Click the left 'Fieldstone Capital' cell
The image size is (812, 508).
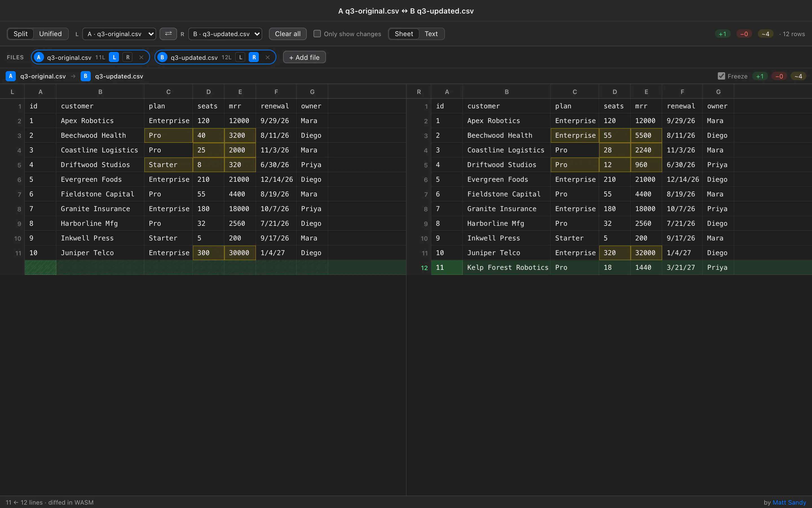click(100, 194)
